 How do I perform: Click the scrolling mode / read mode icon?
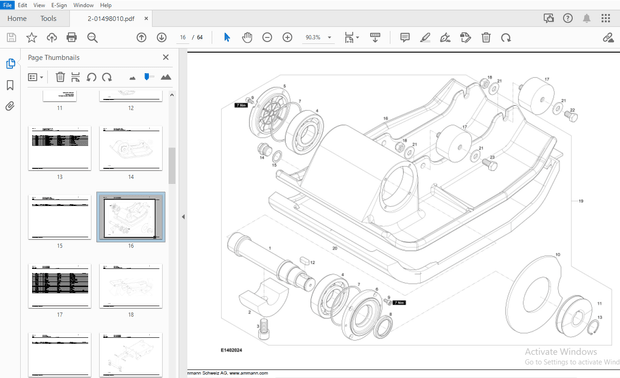375,38
